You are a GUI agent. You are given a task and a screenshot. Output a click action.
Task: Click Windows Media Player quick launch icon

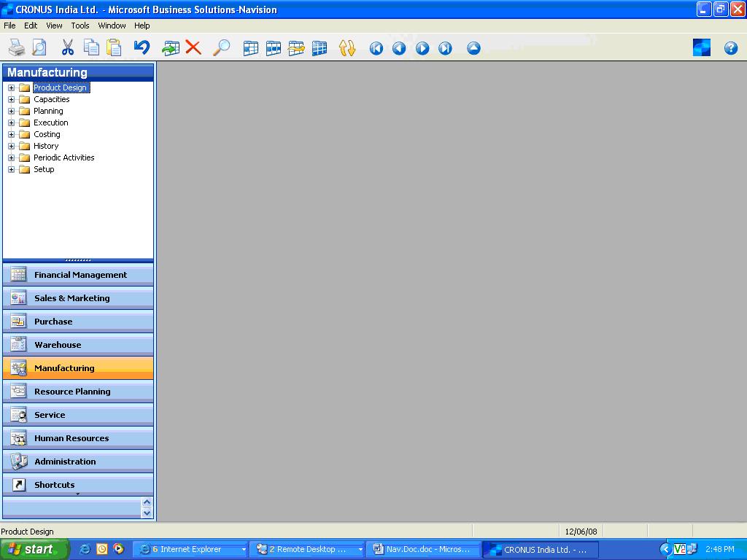[x=118, y=549]
